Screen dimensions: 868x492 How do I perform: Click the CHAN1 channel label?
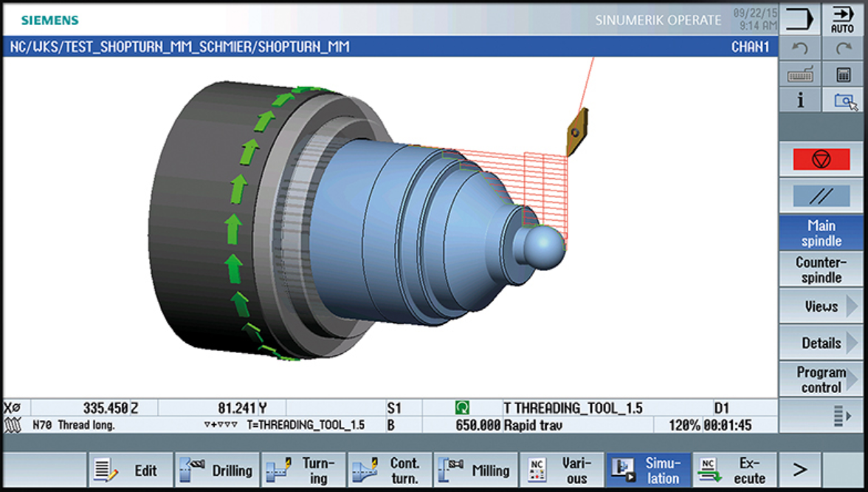750,47
